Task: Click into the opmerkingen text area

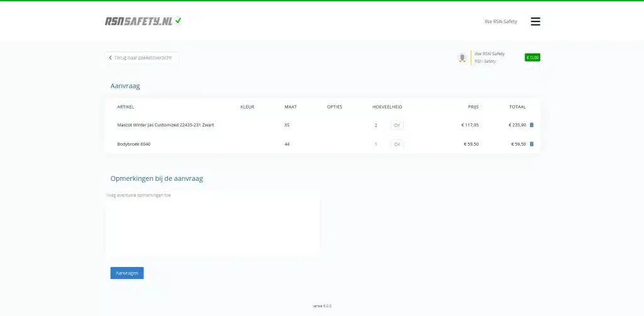Action: tap(212, 223)
